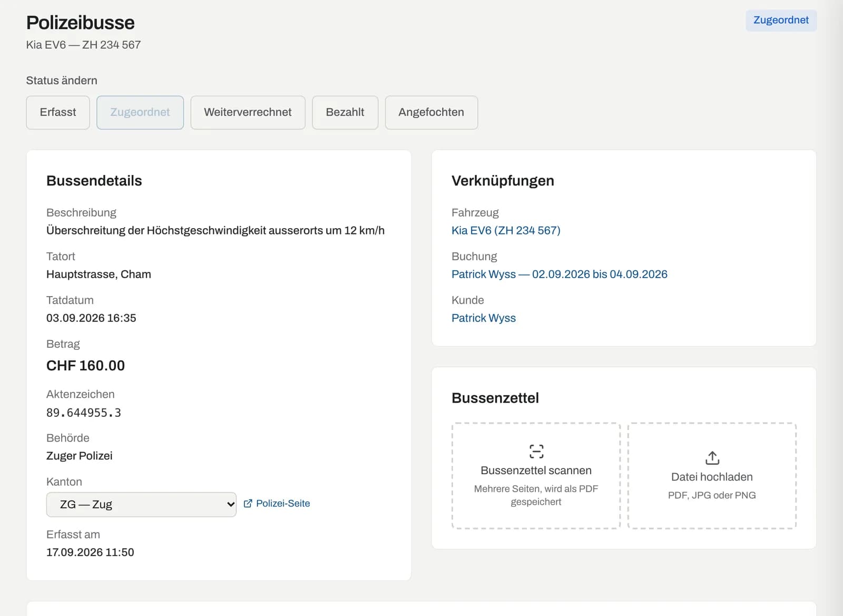
Task: Select the Aktenzeichen value 89.644955.3
Action: (84, 413)
